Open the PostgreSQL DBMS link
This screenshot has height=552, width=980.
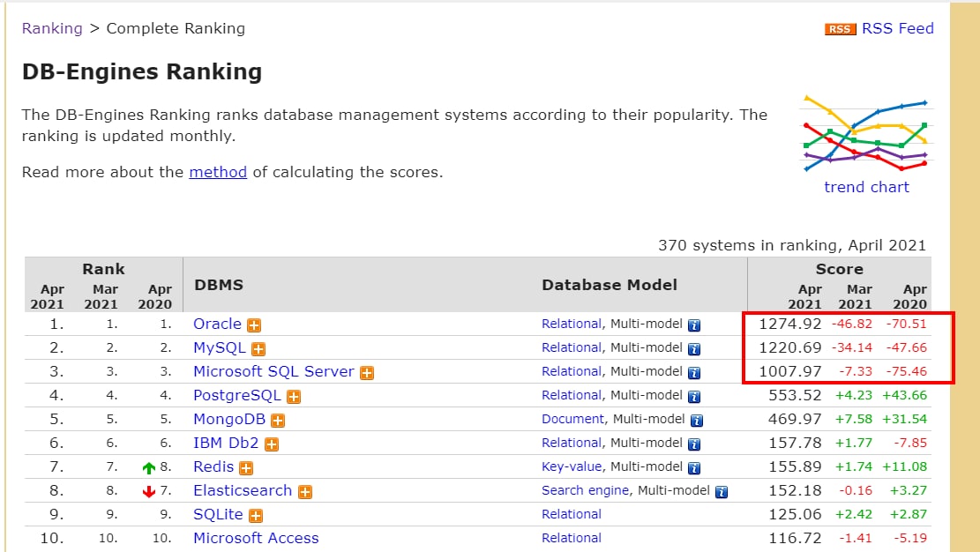point(237,396)
